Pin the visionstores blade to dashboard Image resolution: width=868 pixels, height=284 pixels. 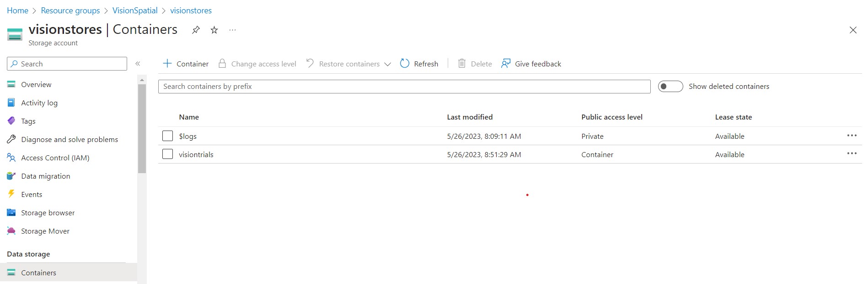point(196,30)
